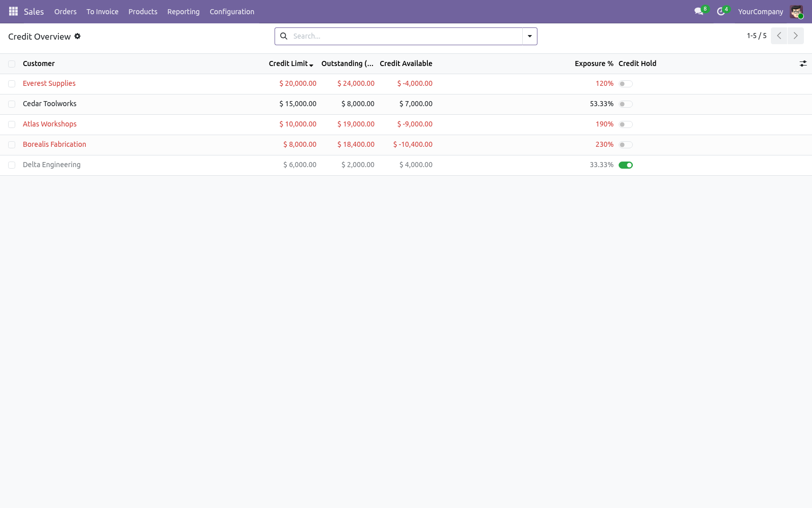This screenshot has width=812, height=508.
Task: Click the magnifier search icon
Action: [284, 36]
